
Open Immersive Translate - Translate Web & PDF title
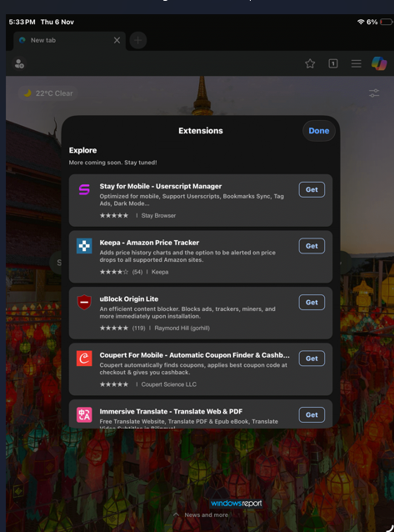pyautogui.click(x=171, y=412)
